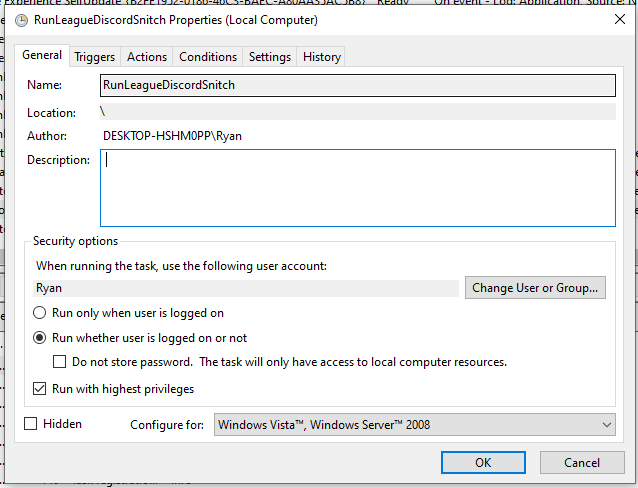Close the RunLeagueDiscordSnitch Properties dialog
The image size is (638, 488).
tap(620, 19)
